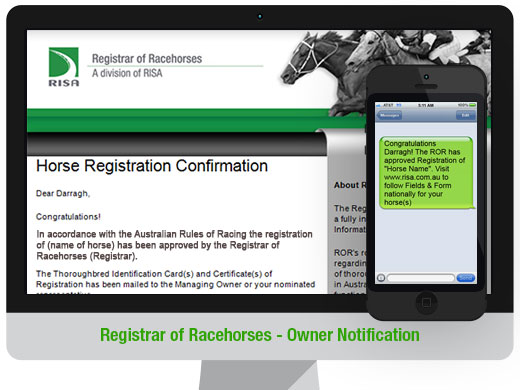Viewport: 520px width, 390px height.
Task: Click the phone's earpiece speaker slot
Action: pyautogui.click(x=426, y=86)
